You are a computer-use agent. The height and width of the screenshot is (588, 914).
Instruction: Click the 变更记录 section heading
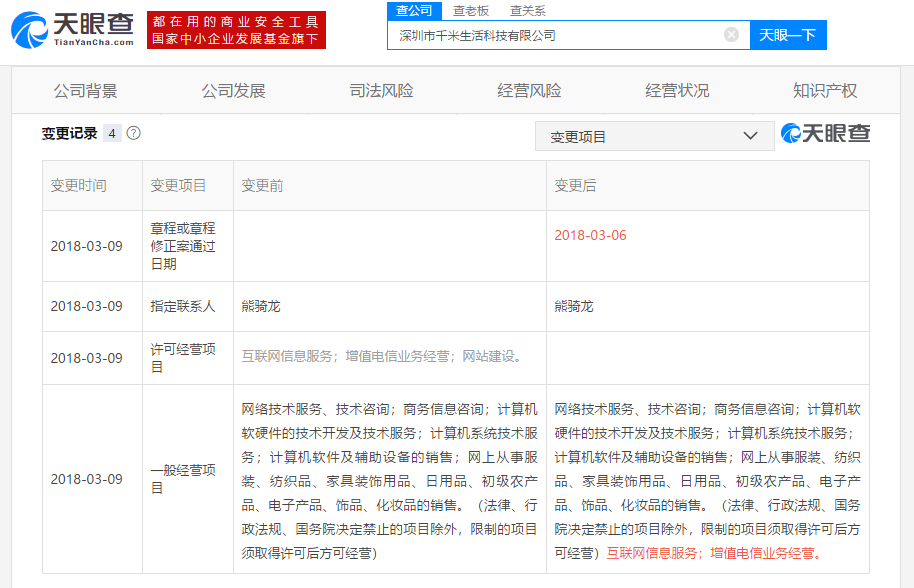click(x=69, y=133)
